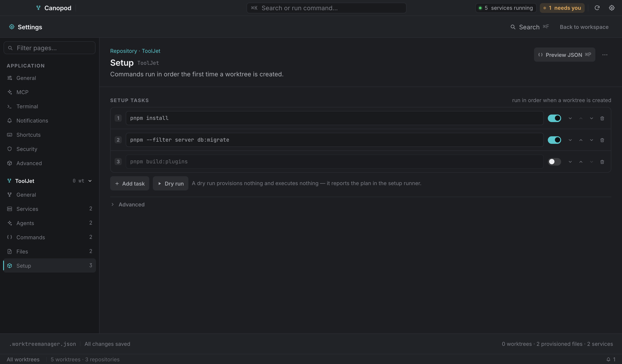Click Add task button
Viewport: 622px width, 364px height.
pyautogui.click(x=130, y=183)
